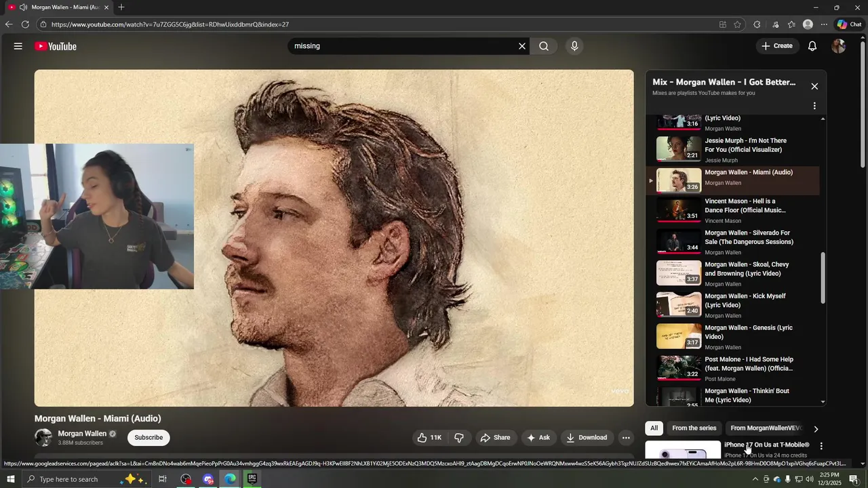Click the Download button

click(x=587, y=438)
